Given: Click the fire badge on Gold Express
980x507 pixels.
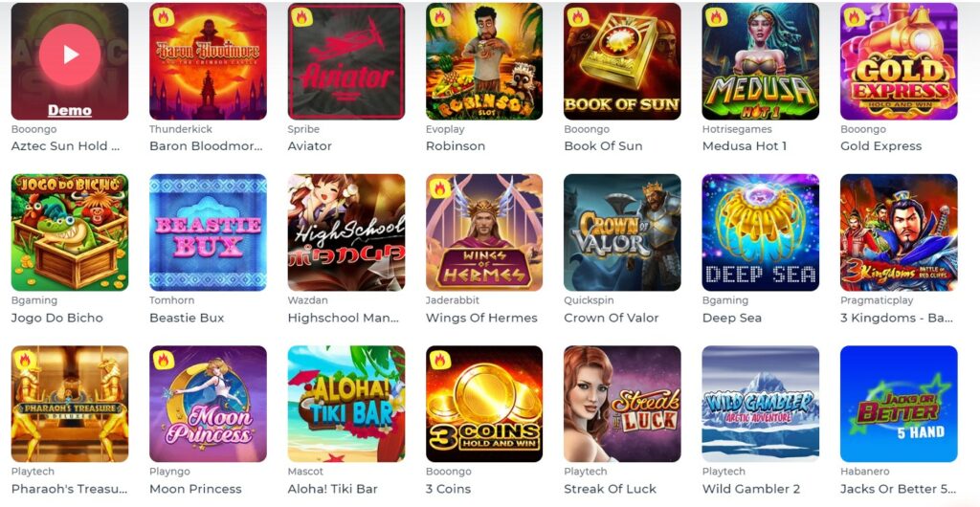Looking at the screenshot, I should coord(855,17).
